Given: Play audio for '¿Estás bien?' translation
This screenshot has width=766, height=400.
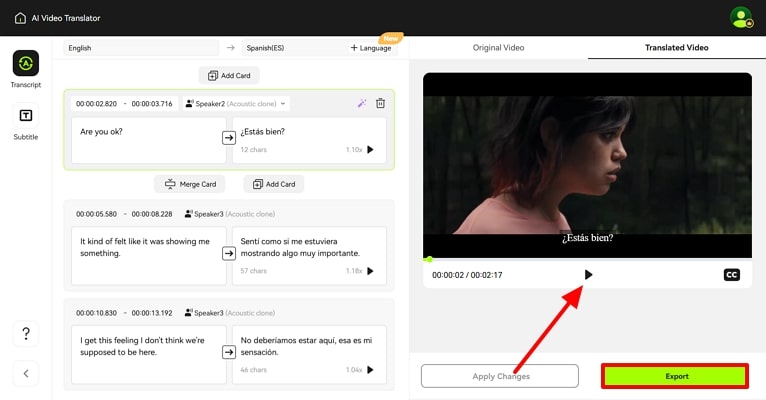Looking at the screenshot, I should click(370, 149).
